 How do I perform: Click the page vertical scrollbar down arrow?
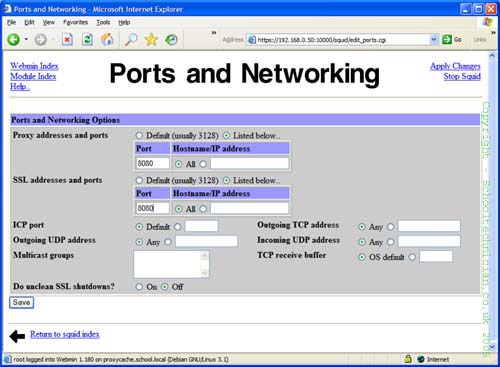click(492, 347)
